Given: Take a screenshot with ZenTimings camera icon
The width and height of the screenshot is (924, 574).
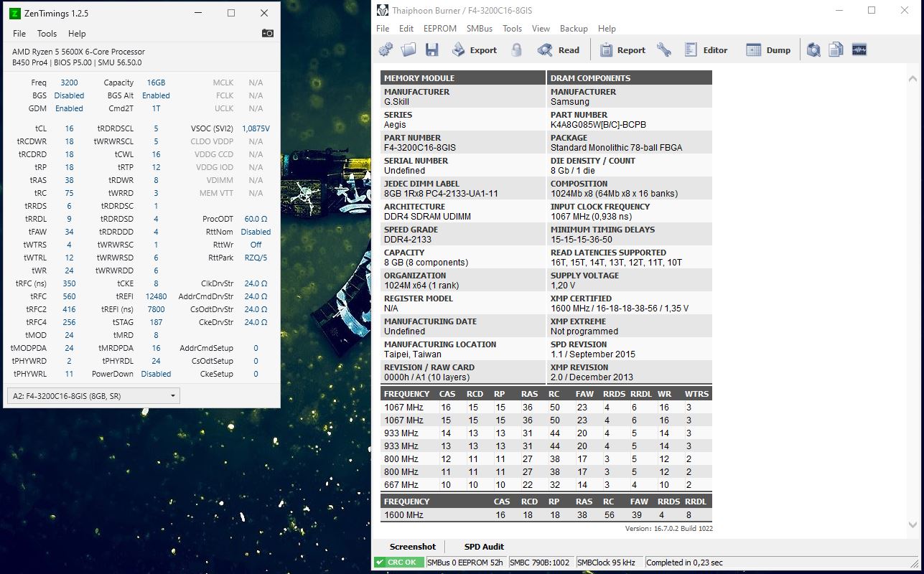Looking at the screenshot, I should point(268,33).
